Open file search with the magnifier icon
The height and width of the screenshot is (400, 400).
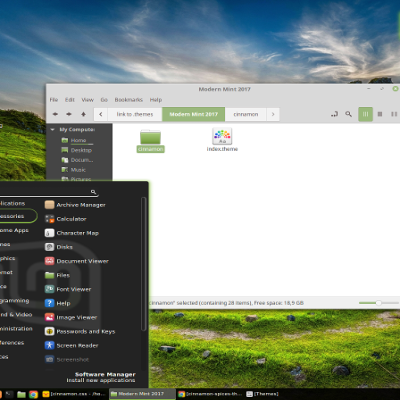click(x=349, y=114)
